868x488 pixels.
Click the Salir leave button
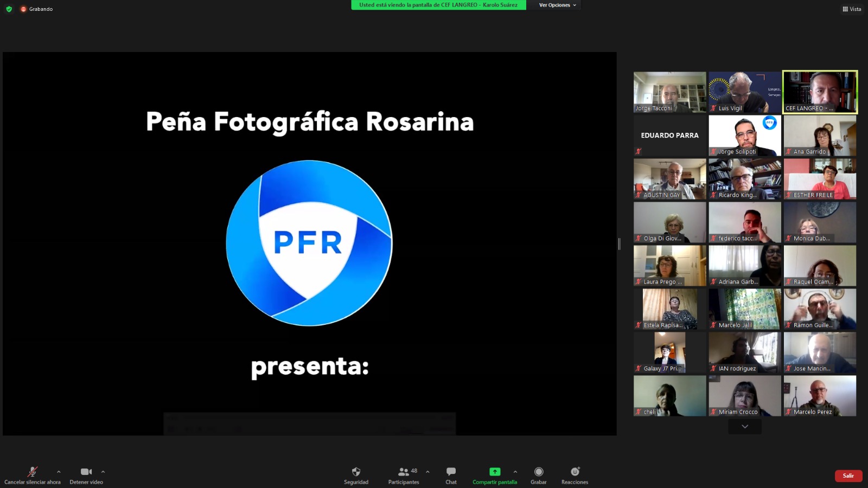[848, 476]
